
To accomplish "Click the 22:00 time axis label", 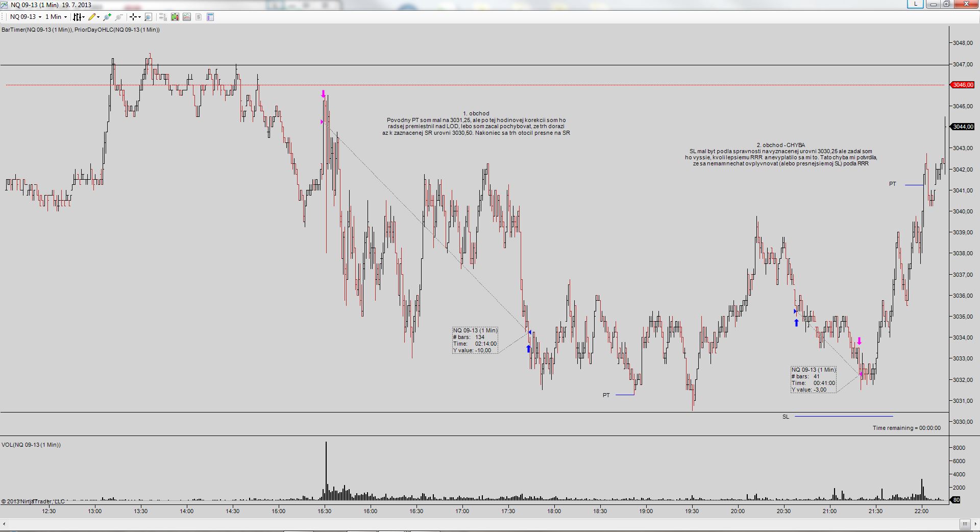I will pos(922,511).
